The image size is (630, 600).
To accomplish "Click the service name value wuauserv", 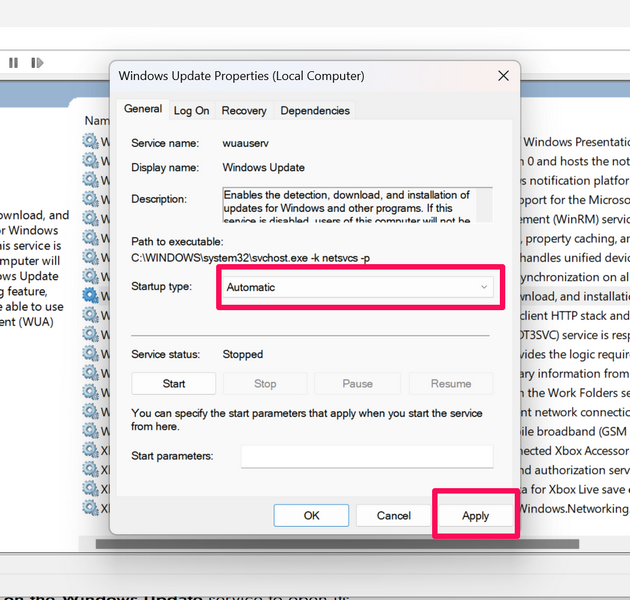I will [245, 143].
